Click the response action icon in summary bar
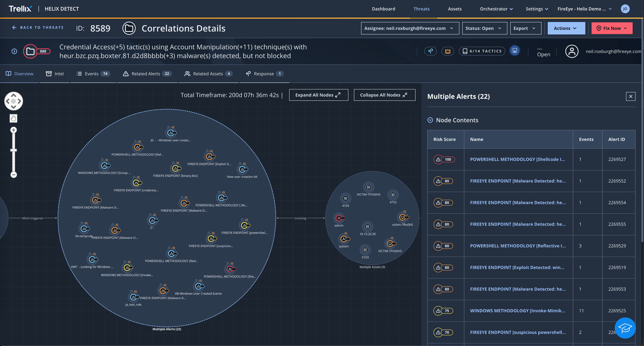Screen dimensions: 644x346 point(431,51)
